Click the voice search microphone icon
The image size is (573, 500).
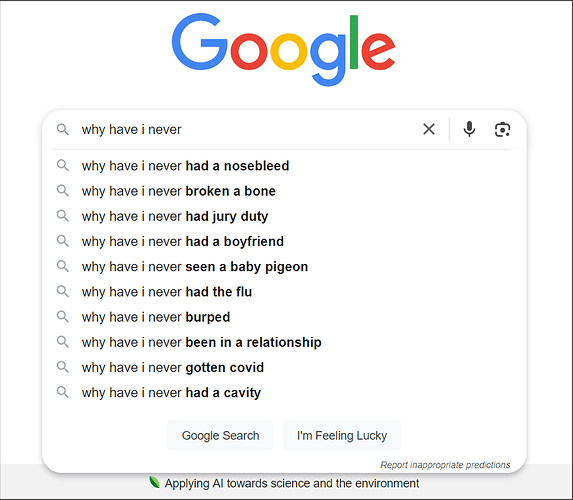(469, 129)
